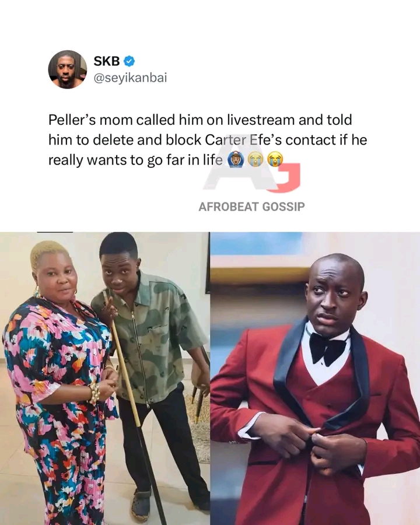Select the man-gesturing emoji in the tweet

(x=236, y=160)
